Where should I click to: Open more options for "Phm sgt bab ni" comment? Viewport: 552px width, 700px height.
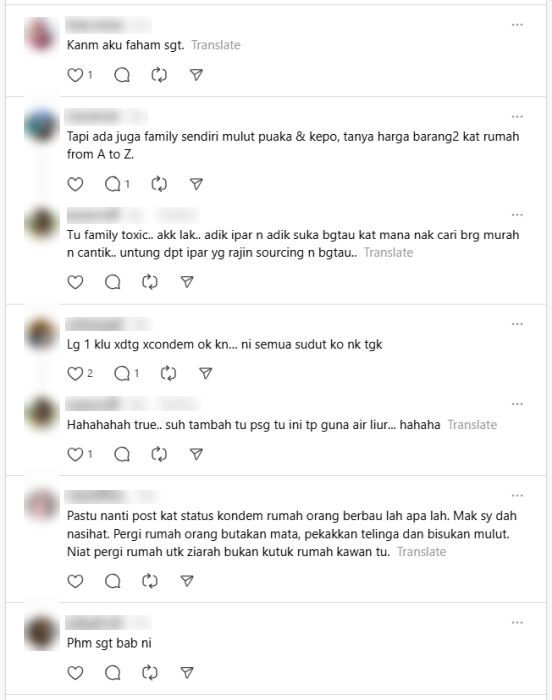tap(517, 623)
